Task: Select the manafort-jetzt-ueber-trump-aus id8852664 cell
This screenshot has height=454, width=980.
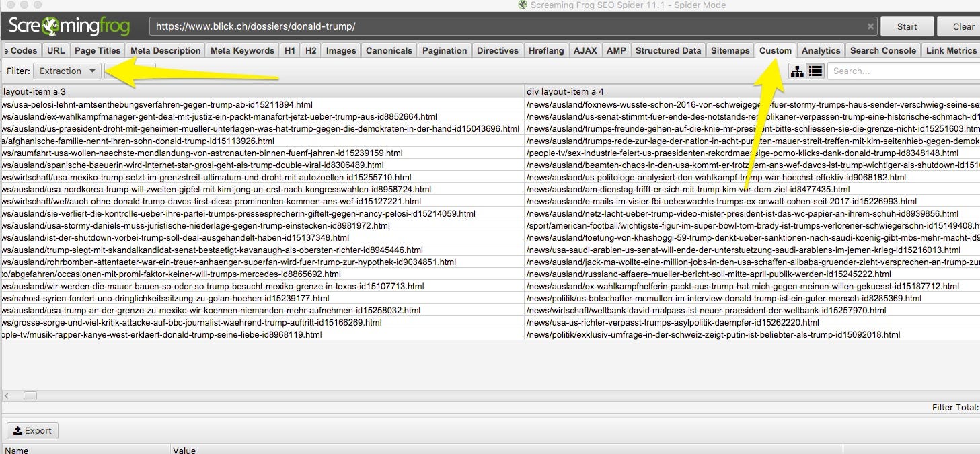Action: [x=263, y=116]
